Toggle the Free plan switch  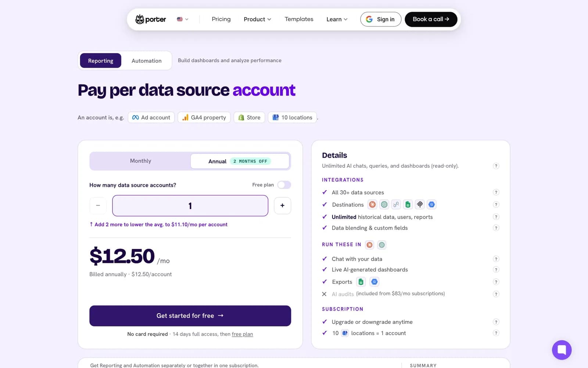[284, 185]
